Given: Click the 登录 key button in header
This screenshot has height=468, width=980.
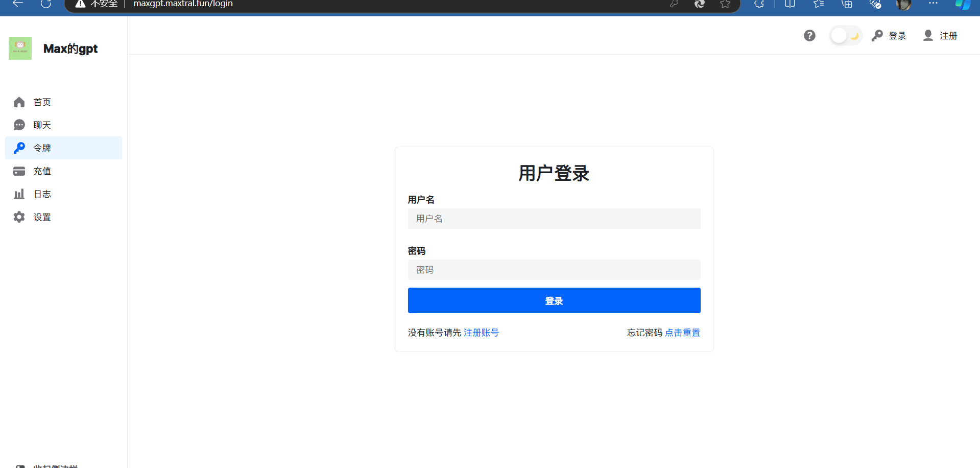Looking at the screenshot, I should coord(889,36).
